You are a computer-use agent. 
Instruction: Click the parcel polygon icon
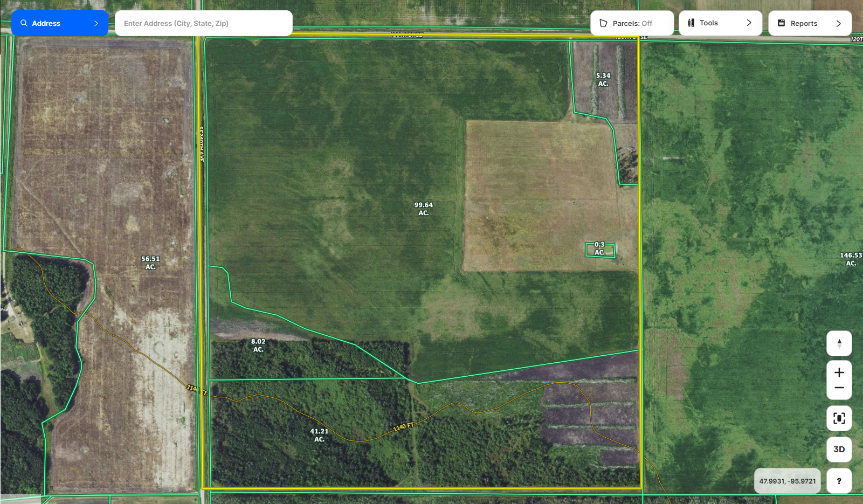coord(603,23)
